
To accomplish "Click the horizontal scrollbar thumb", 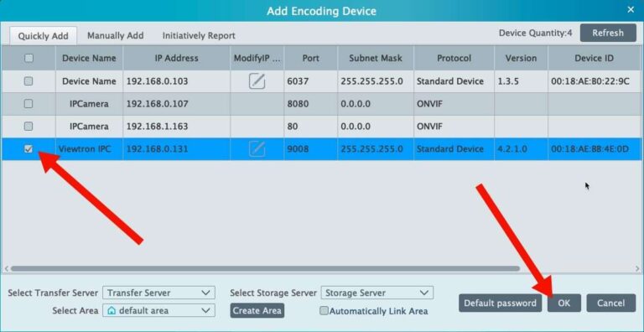I will tap(265, 269).
